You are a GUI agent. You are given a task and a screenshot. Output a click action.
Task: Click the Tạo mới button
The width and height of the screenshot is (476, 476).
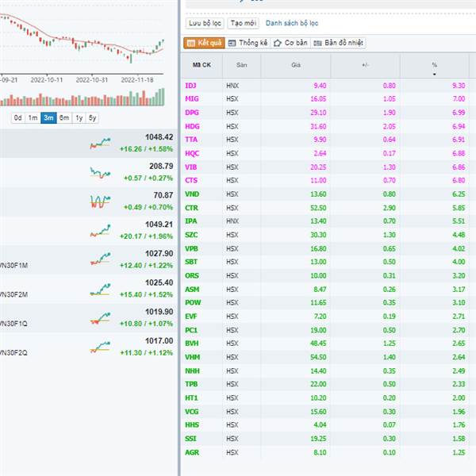pyautogui.click(x=244, y=23)
